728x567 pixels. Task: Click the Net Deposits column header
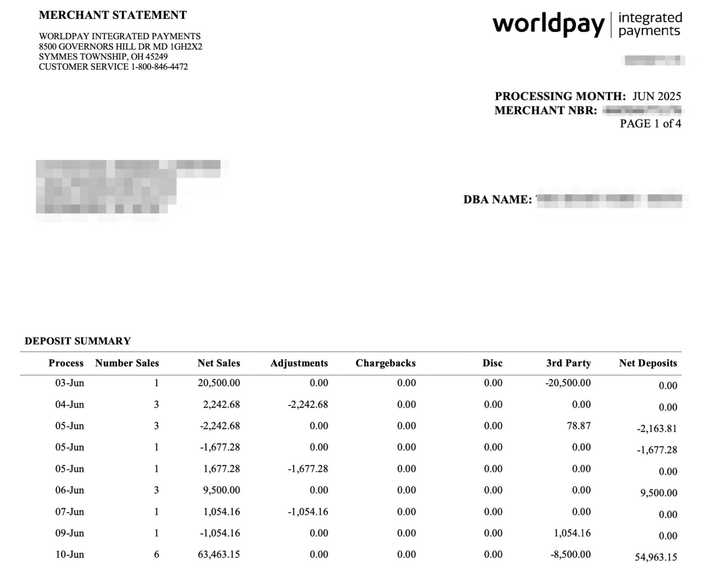[x=648, y=363]
